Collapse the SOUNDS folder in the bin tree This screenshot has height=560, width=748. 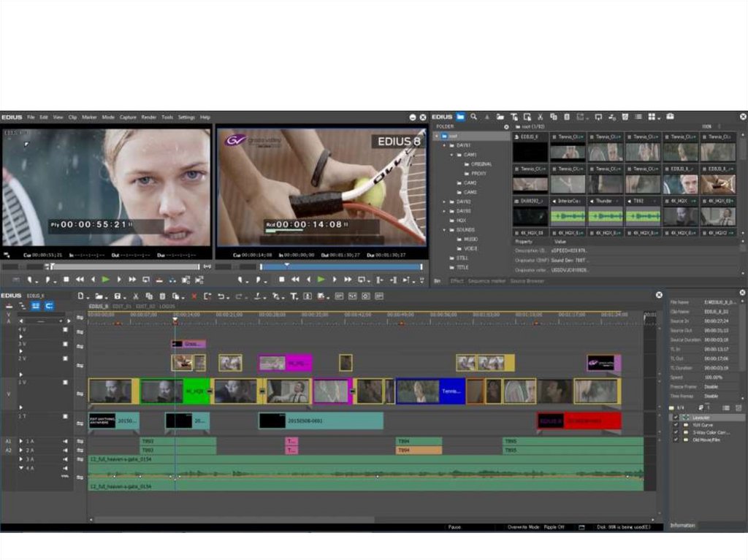coord(445,229)
